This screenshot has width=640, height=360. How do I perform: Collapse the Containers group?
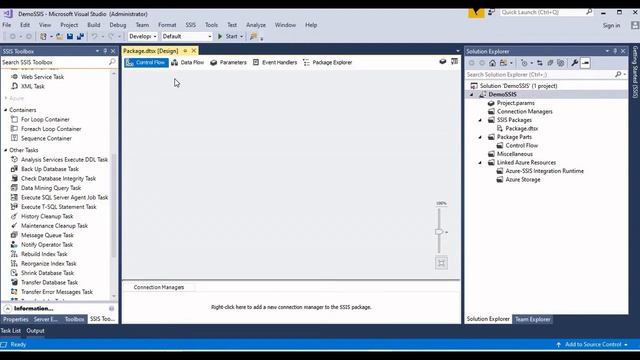pyautogui.click(x=6, y=110)
